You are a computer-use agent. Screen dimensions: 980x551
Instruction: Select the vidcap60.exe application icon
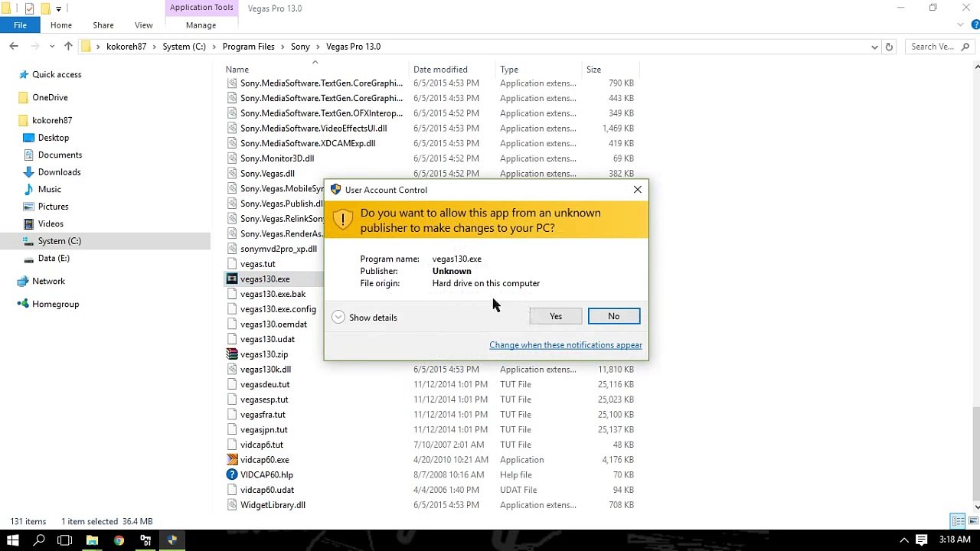232,460
